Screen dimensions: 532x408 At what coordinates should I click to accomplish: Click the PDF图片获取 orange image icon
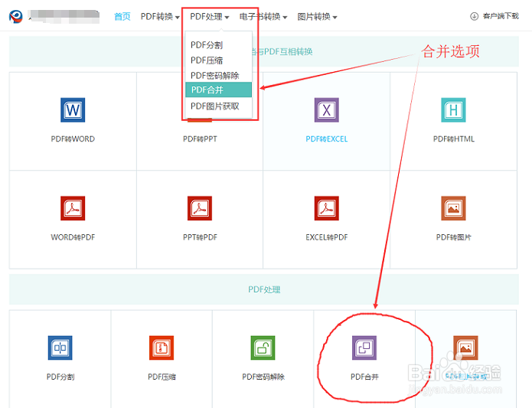tap(466, 348)
